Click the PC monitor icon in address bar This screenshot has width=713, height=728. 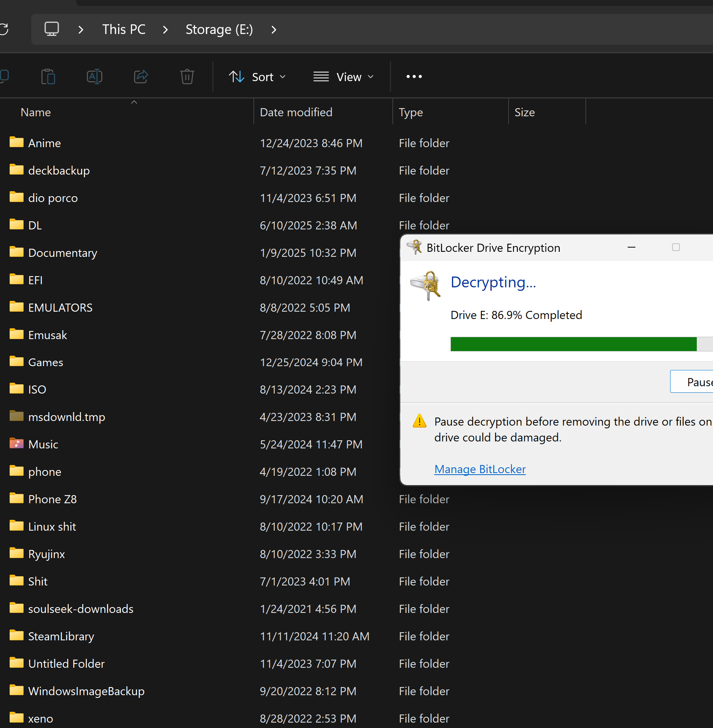pyautogui.click(x=52, y=29)
